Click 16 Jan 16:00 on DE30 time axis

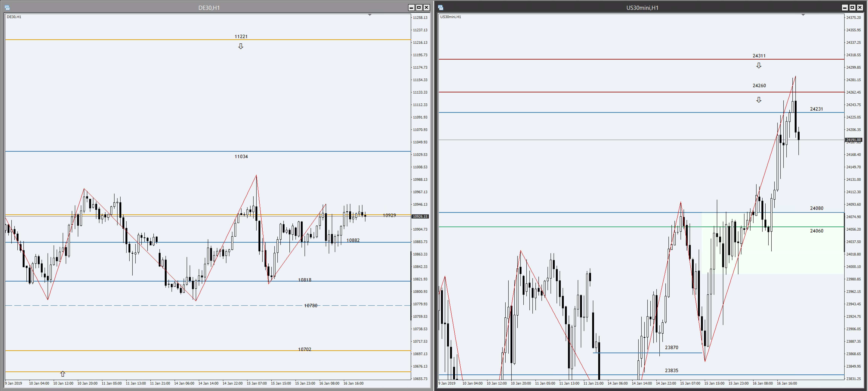point(354,383)
